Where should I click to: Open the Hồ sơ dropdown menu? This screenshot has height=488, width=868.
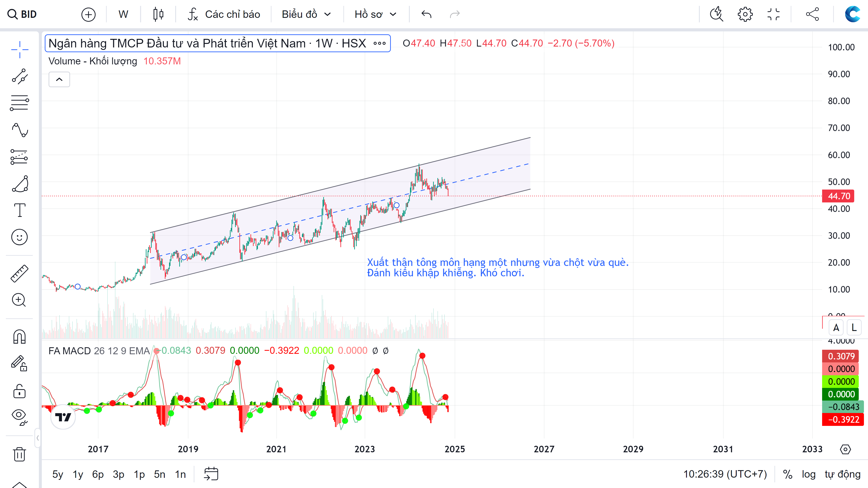point(375,14)
